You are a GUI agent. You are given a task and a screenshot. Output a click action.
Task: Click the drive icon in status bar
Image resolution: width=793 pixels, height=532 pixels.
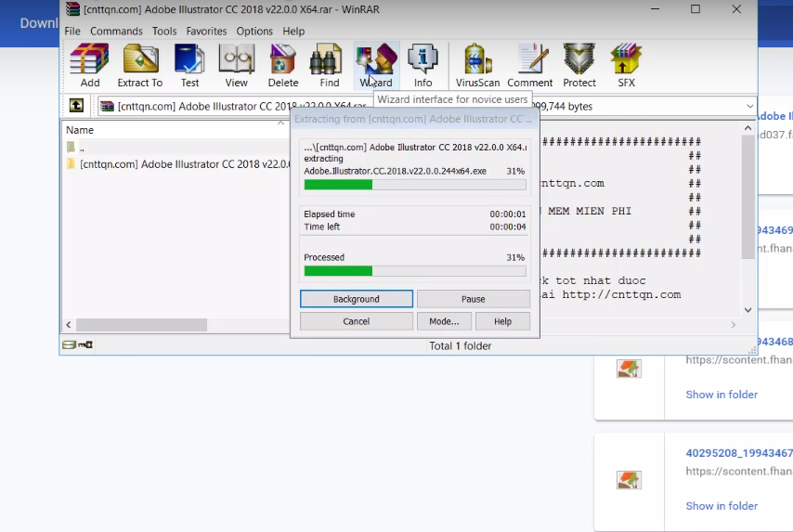pos(69,344)
